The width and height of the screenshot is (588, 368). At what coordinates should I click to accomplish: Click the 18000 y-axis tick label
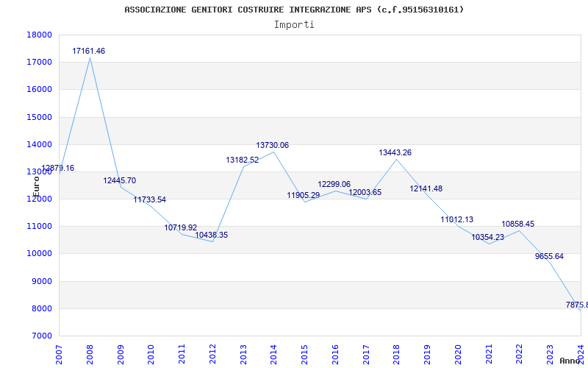click(x=39, y=35)
